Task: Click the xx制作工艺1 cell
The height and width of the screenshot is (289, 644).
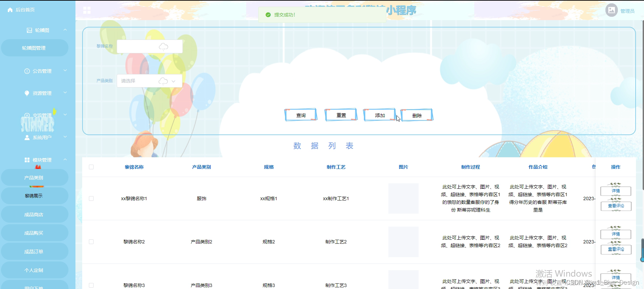Action: [336, 198]
